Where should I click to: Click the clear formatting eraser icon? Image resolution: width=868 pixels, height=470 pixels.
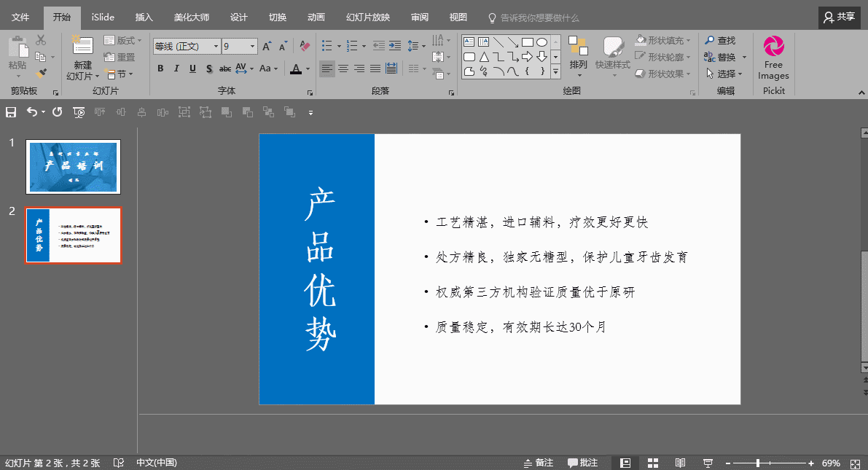(305, 47)
